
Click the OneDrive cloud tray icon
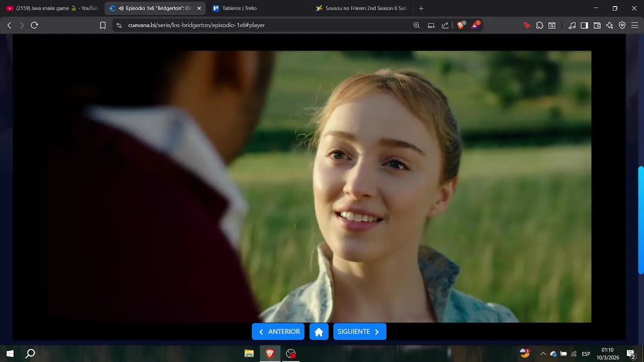pos(553,354)
